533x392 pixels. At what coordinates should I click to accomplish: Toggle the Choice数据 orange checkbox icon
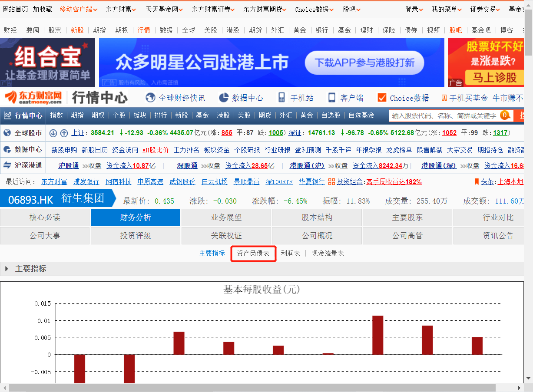pyautogui.click(x=382, y=98)
